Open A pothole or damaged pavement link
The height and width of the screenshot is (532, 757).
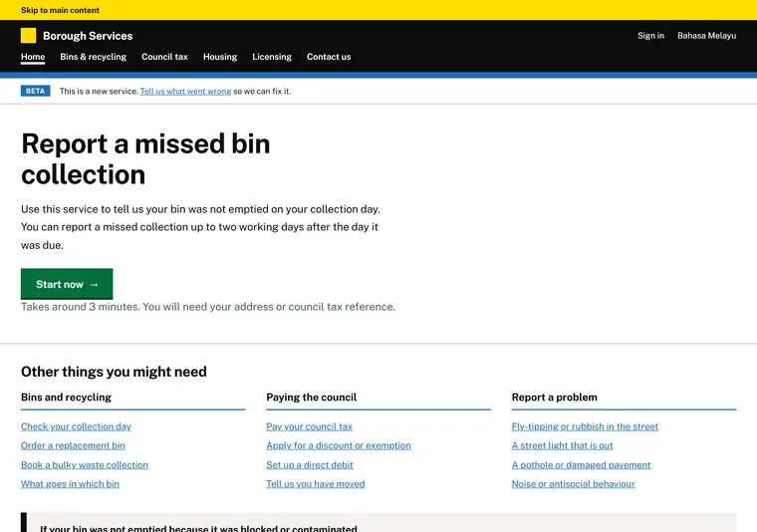pos(581,465)
